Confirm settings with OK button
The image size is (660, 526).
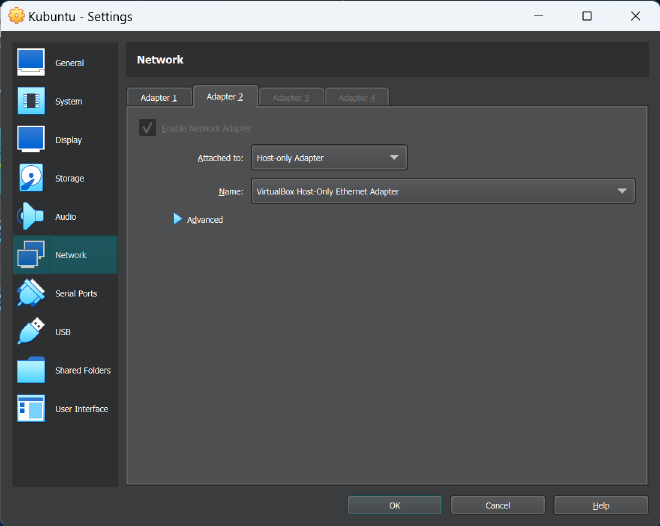395,505
